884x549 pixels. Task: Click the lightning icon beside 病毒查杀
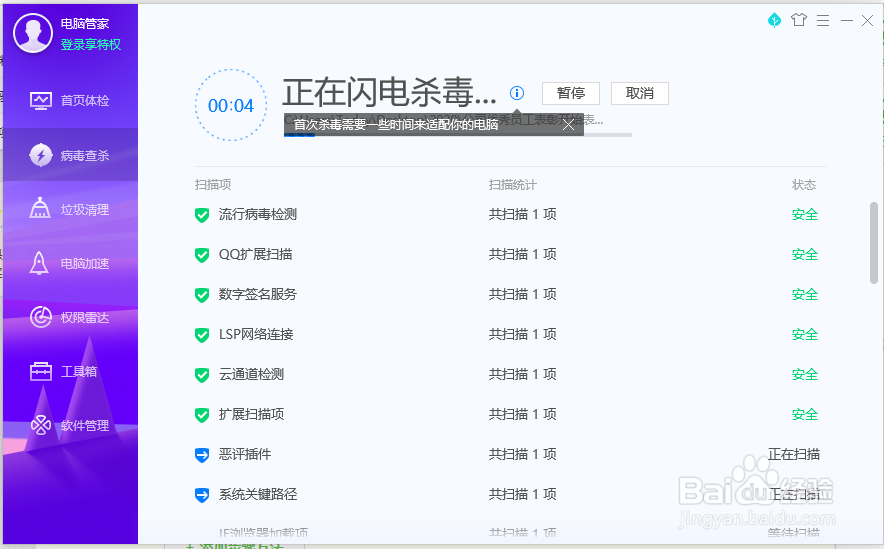pos(41,155)
